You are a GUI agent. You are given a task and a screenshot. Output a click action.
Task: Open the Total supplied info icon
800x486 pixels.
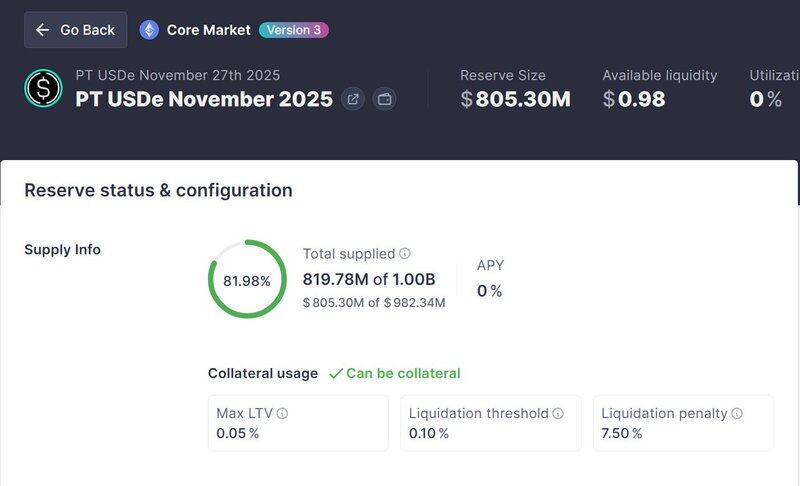pos(405,253)
